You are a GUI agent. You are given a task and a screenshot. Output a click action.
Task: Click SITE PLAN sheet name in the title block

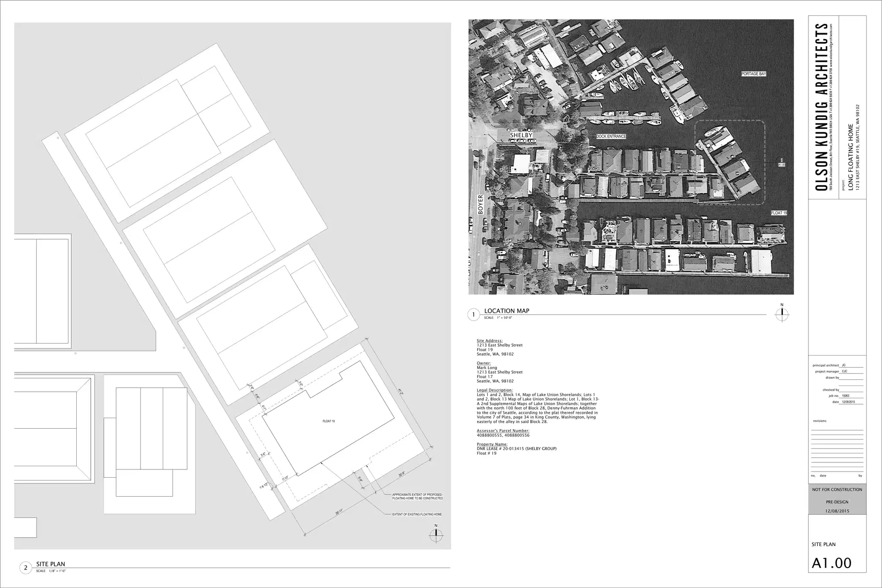[823, 544]
